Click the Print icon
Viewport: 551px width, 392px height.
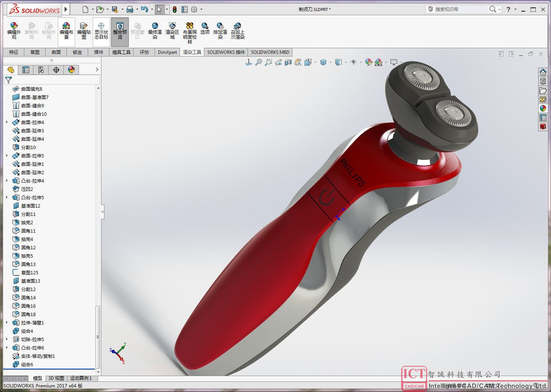(x=130, y=9)
